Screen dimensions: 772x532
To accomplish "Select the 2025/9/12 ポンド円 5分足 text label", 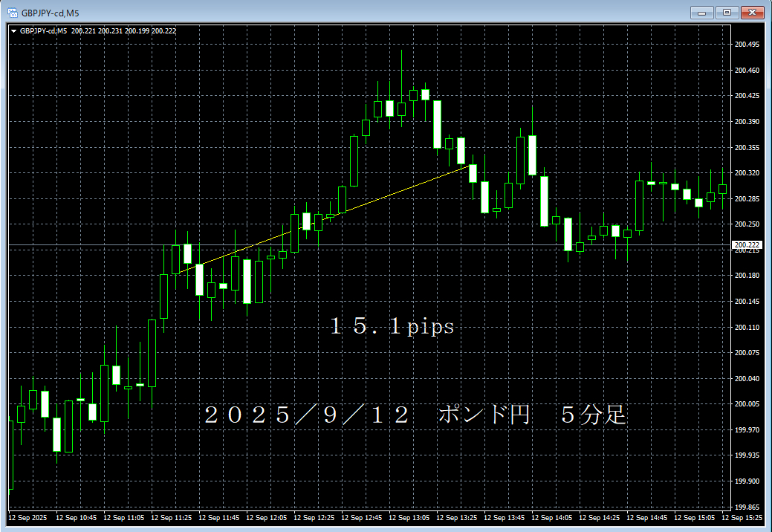I will click(x=416, y=415).
